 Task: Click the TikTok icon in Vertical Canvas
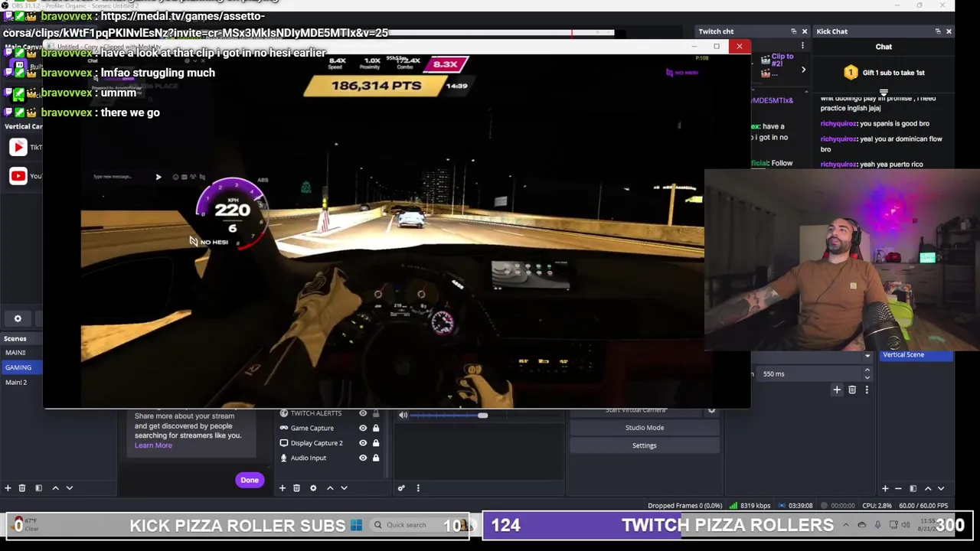(18, 147)
